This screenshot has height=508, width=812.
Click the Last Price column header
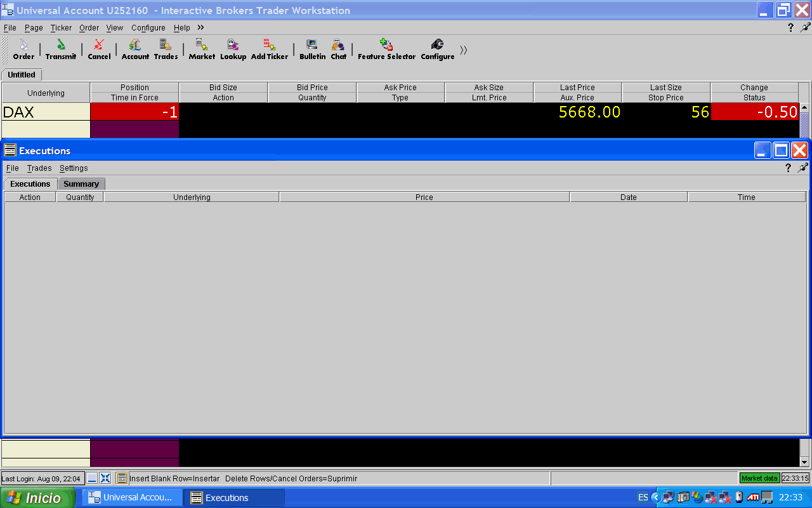[577, 88]
